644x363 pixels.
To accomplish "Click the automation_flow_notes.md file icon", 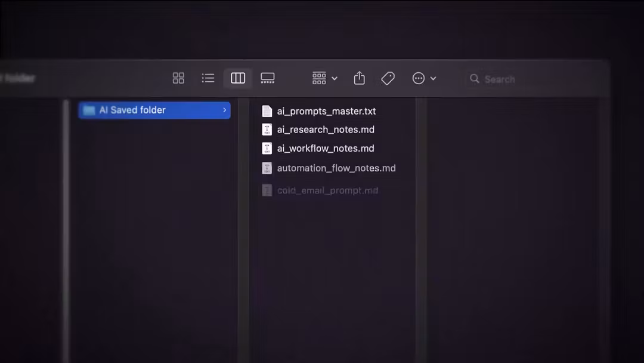I will 267,168.
